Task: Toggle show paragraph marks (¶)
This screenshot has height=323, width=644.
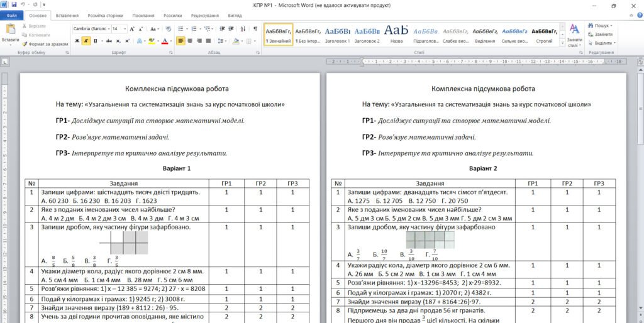Action: (255, 29)
